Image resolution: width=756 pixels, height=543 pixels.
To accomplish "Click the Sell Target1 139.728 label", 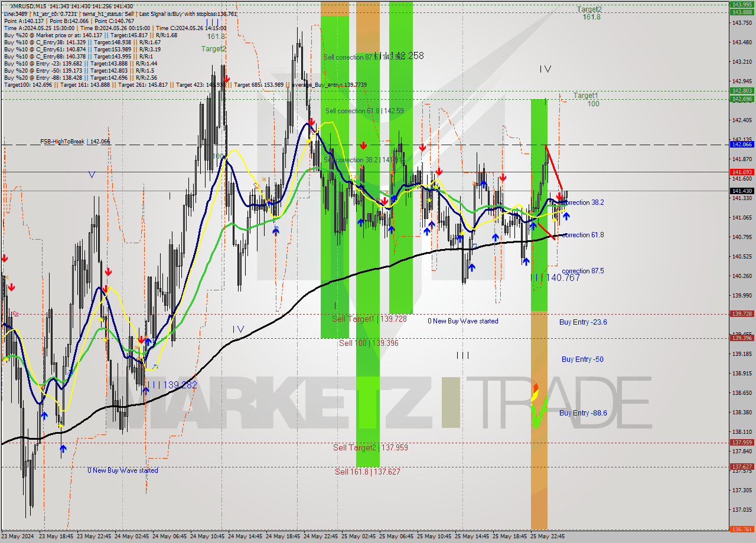I will (x=369, y=319).
